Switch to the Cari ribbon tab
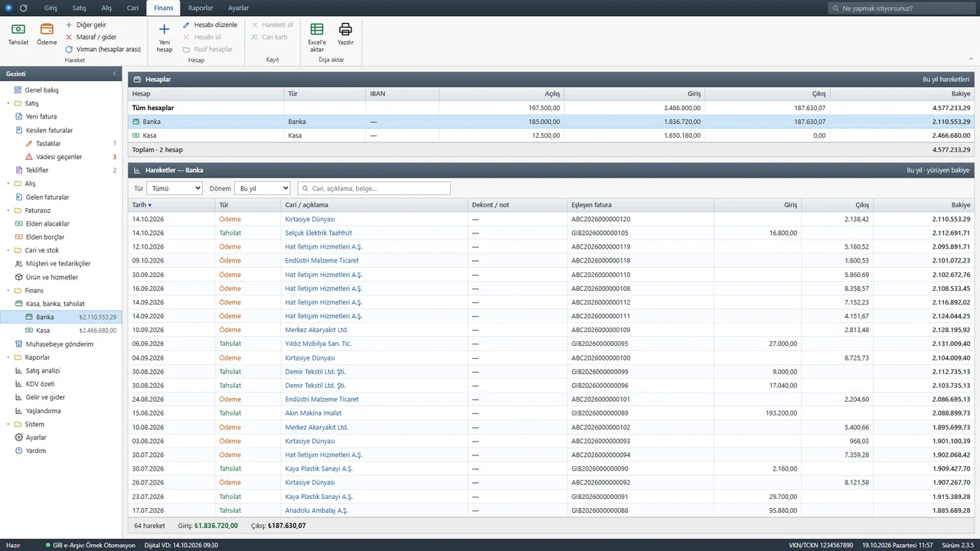This screenshot has width=980, height=551. pyautogui.click(x=133, y=8)
